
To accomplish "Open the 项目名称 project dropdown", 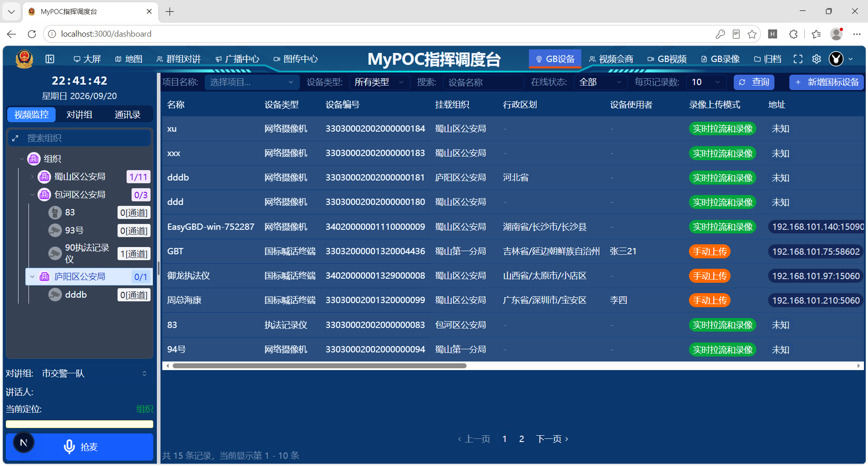I will [x=252, y=82].
